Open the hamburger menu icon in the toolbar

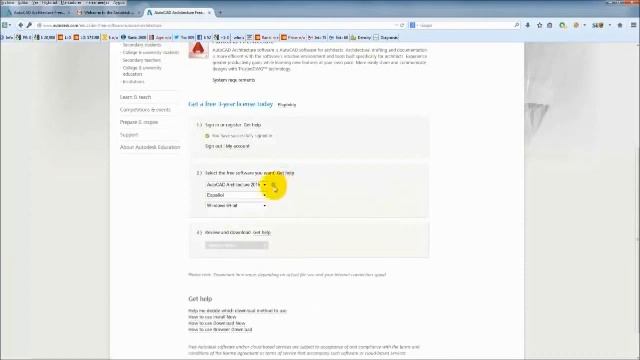[633, 25]
